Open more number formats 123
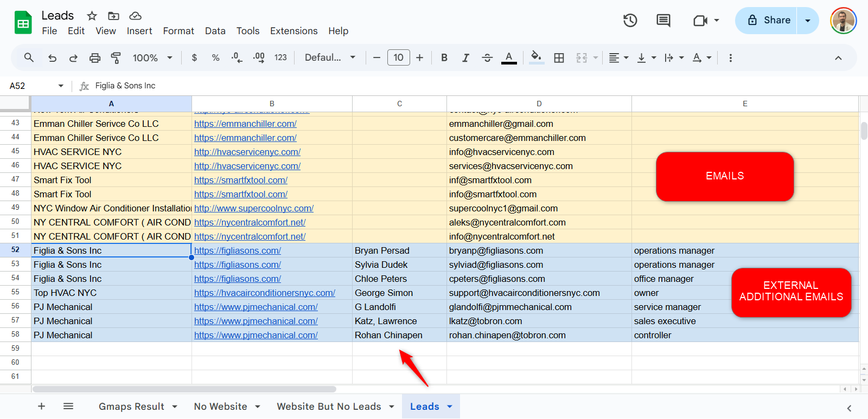 [x=280, y=57]
